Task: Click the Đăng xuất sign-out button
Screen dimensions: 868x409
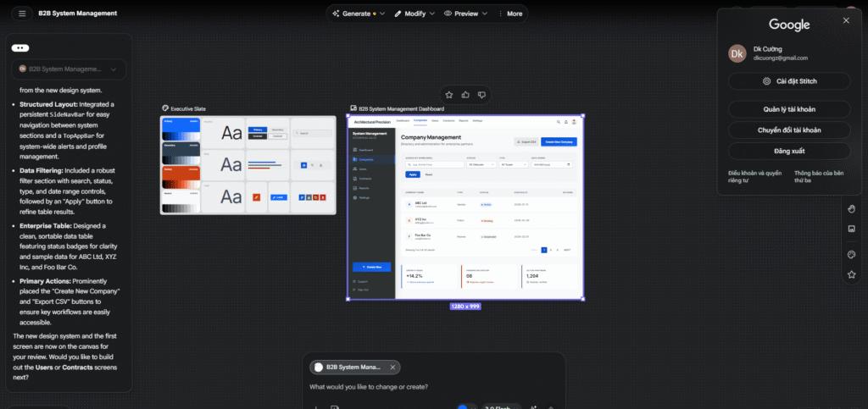Action: (789, 151)
